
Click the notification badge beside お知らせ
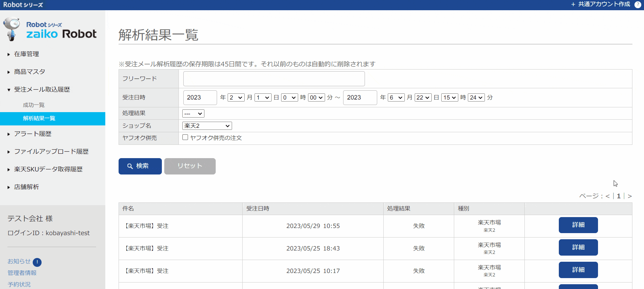[37, 262]
